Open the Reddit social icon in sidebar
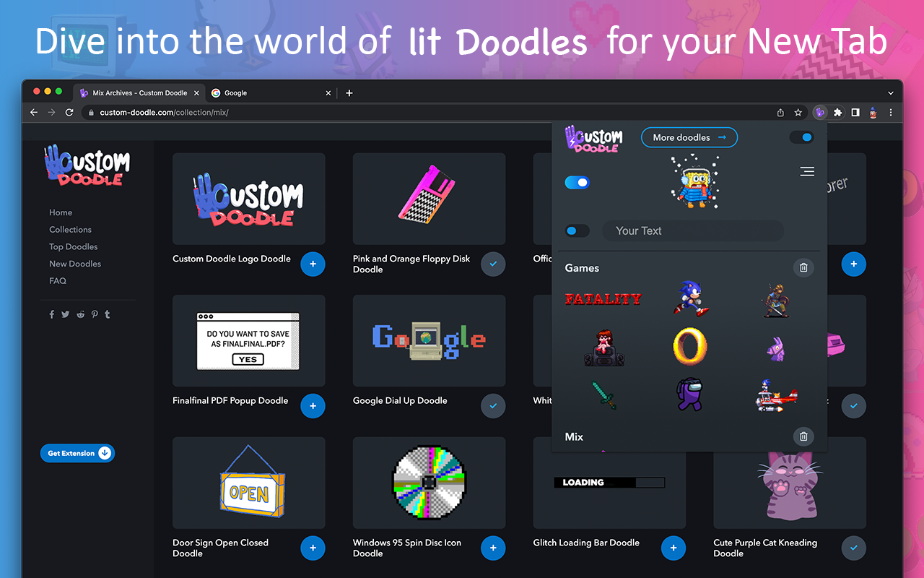Viewport: 924px width, 578px height. 80,314
